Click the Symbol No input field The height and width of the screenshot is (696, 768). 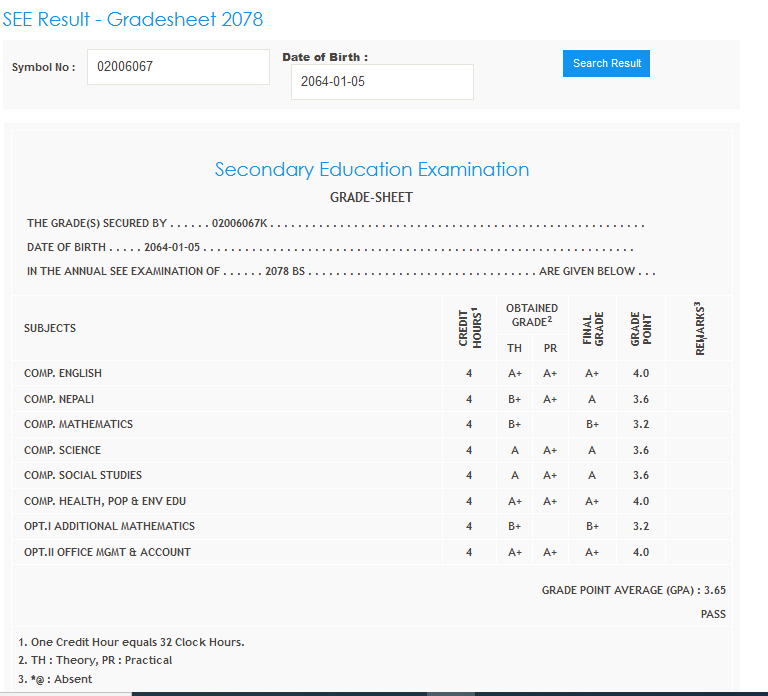(178, 67)
